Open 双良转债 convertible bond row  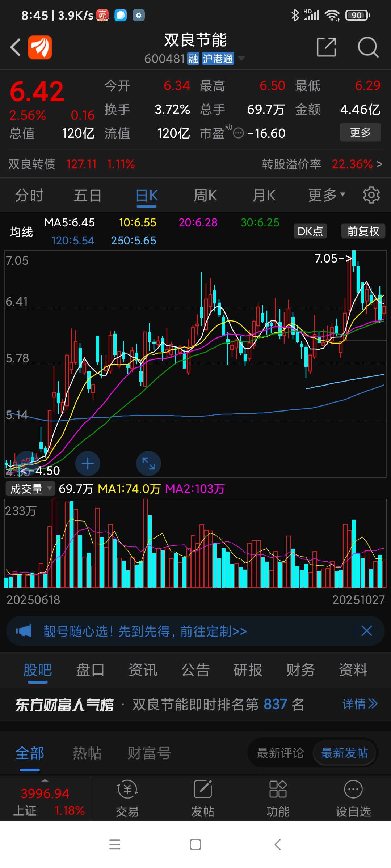pos(71,164)
